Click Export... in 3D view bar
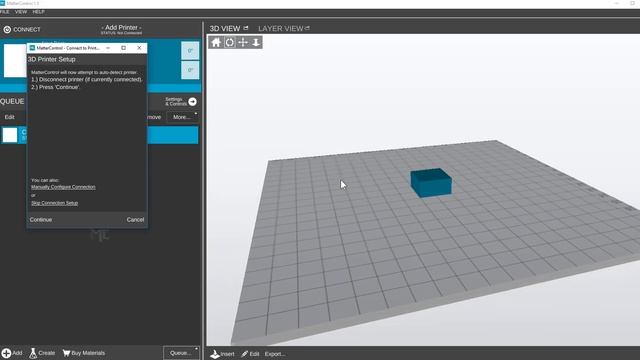This screenshot has height=360, width=640. point(275,354)
